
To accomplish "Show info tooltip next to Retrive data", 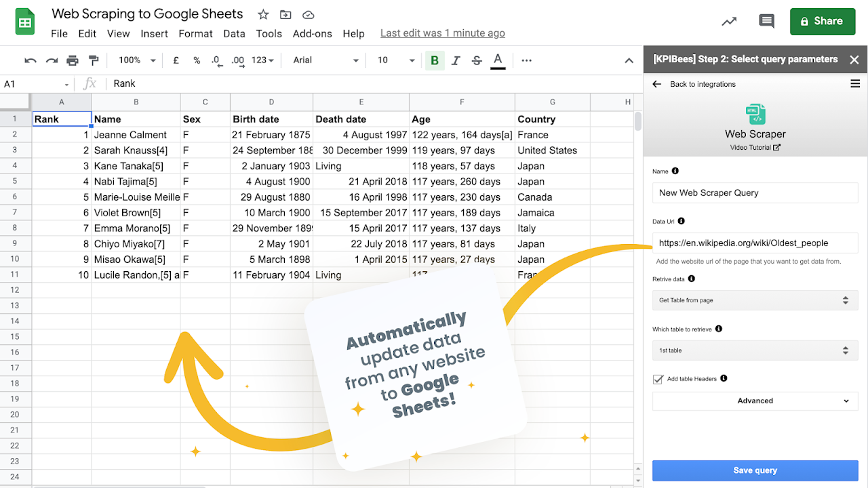I will (691, 279).
